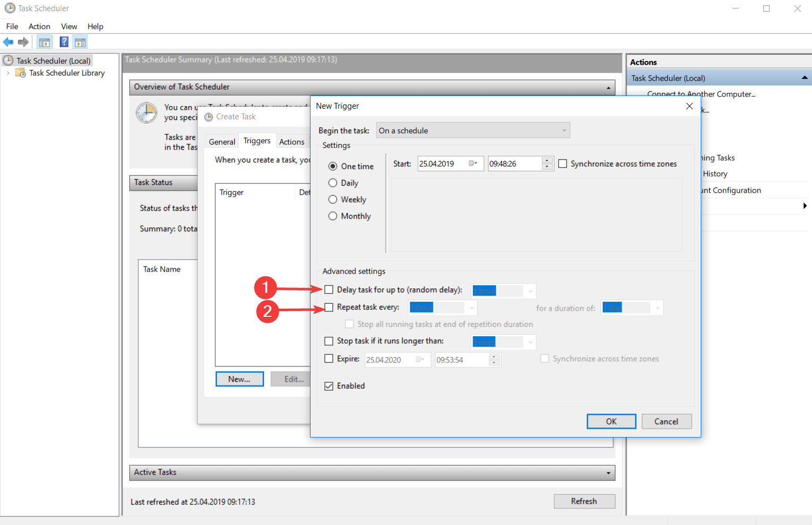Image resolution: width=812 pixels, height=525 pixels.
Task: Click the Task Scheduler Library folder icon
Action: click(20, 73)
